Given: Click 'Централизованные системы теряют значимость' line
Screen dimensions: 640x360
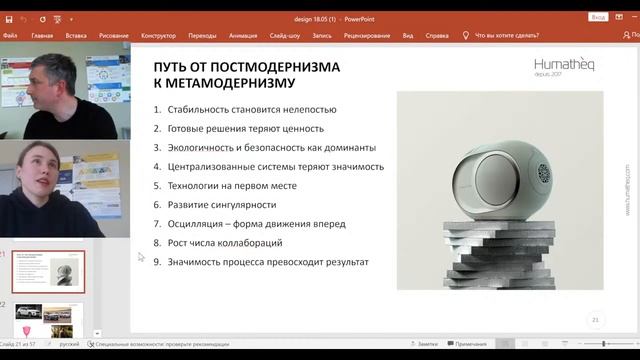Looking at the screenshot, I should (276, 167).
